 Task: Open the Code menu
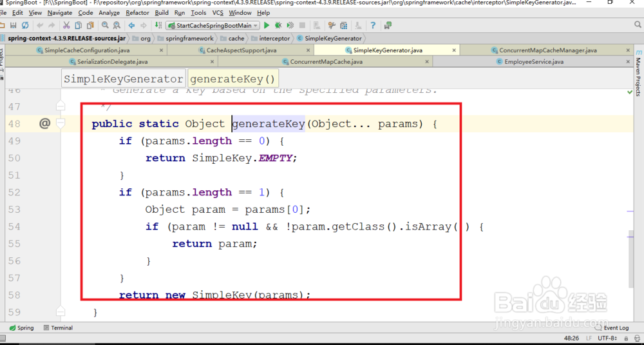[86, 13]
